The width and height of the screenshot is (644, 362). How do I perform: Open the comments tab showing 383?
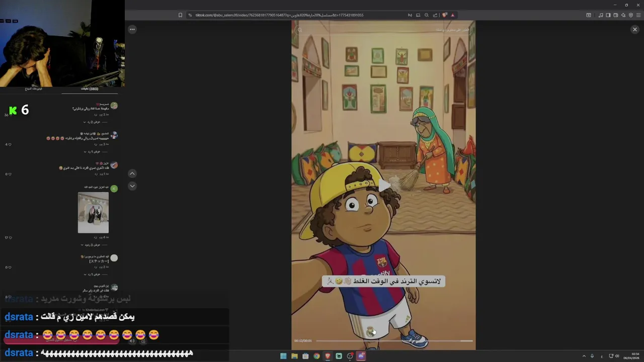90,89
